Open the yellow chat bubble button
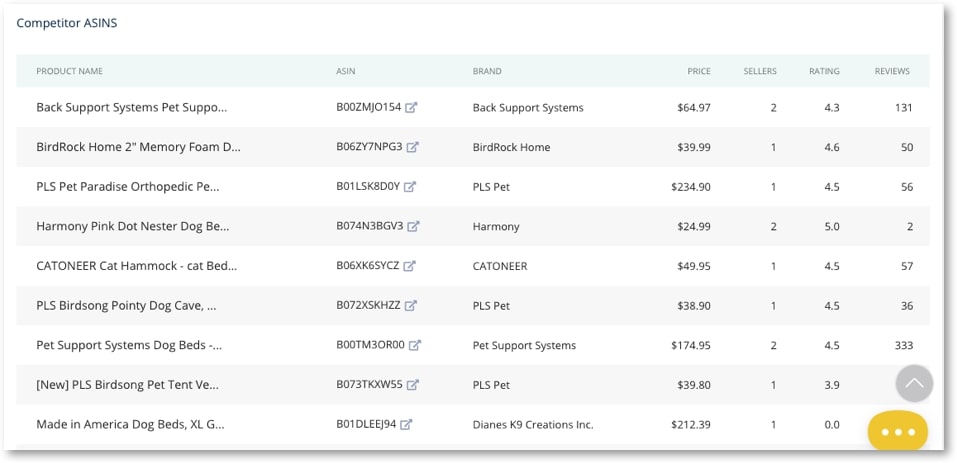The width and height of the screenshot is (957, 463). [898, 431]
